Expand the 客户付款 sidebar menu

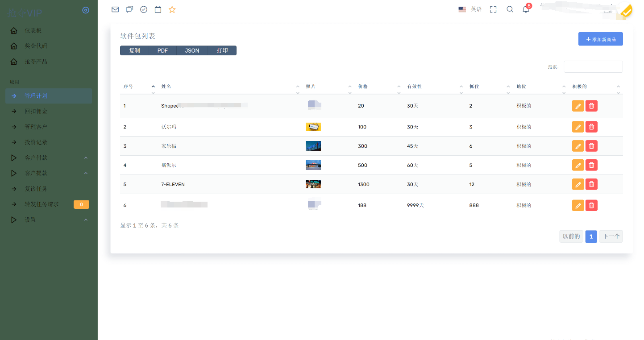click(49, 158)
